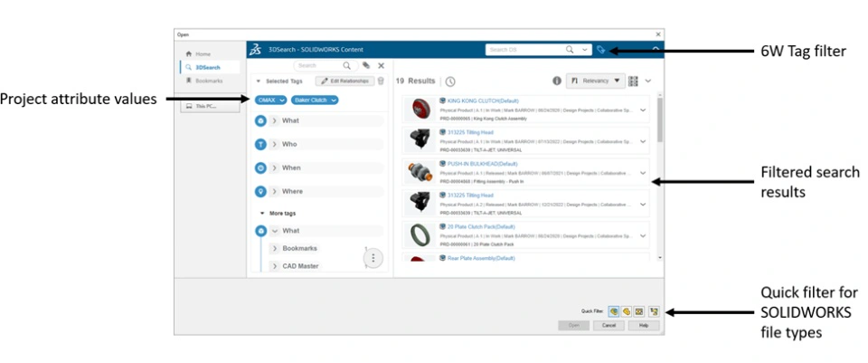
Task: Expand details chevron for PUSH-IN BULKHEAD
Action: 643,172
